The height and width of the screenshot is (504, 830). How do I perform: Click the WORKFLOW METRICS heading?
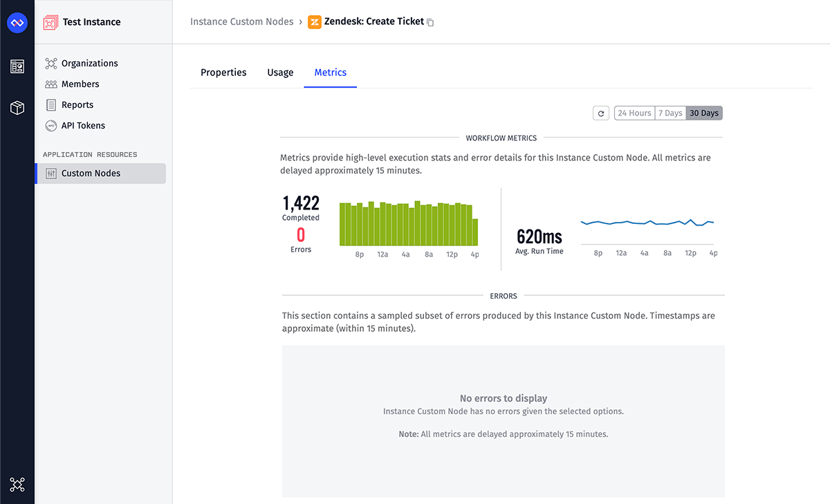click(x=501, y=138)
